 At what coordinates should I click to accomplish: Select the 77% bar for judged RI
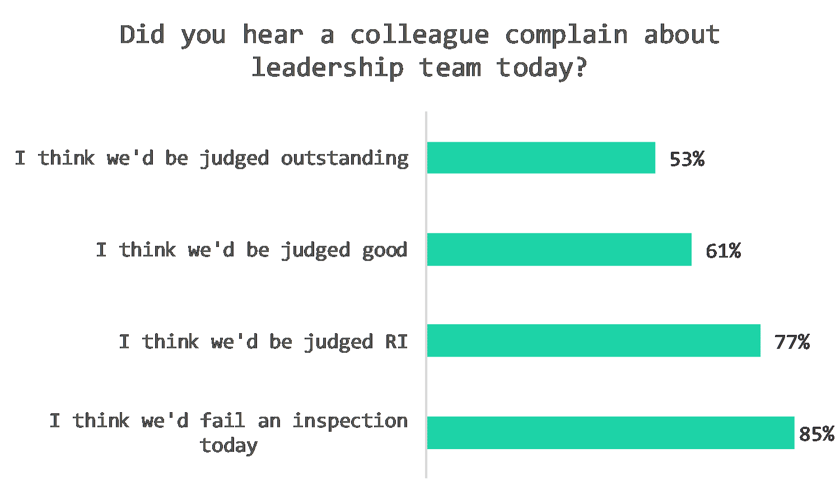594,340
